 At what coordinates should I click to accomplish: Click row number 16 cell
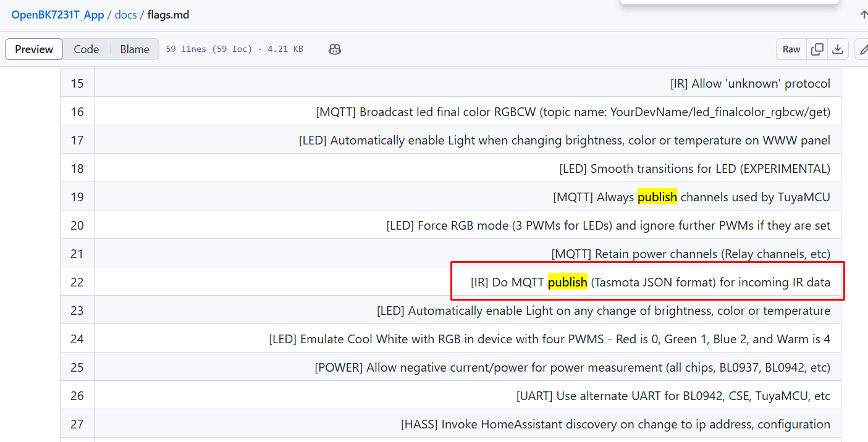pos(77,112)
